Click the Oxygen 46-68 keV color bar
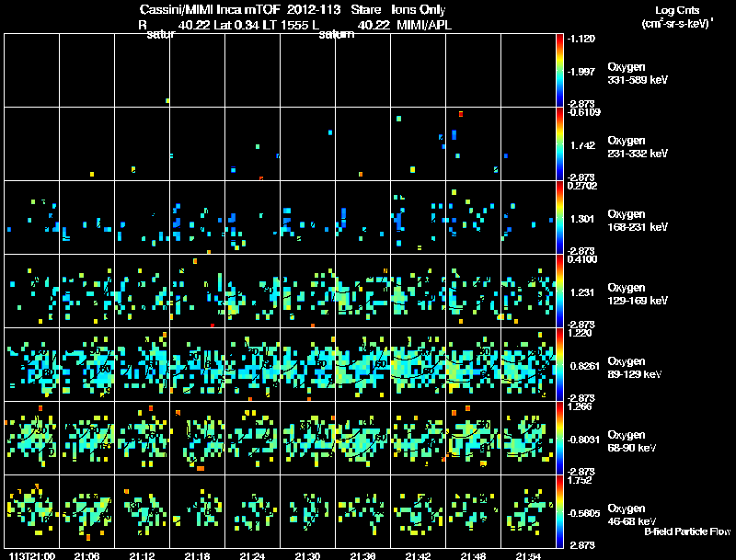Image resolution: width=736 pixels, height=560 pixels. [559, 512]
